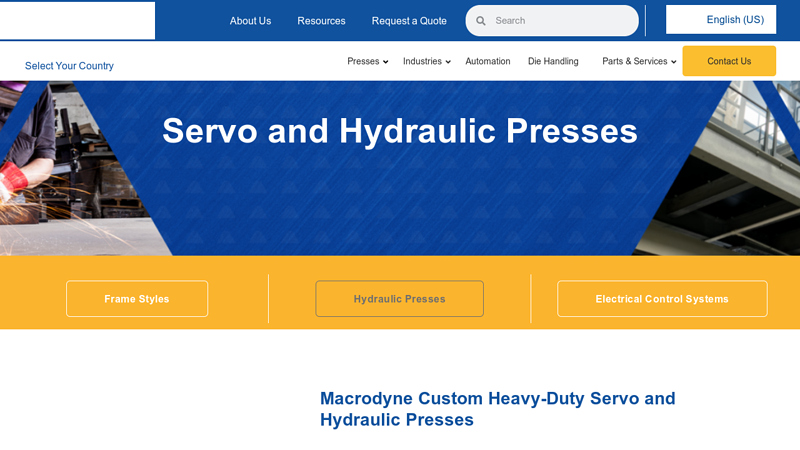Open the Die Handling menu item
This screenshot has height=450, width=800.
pyautogui.click(x=553, y=61)
